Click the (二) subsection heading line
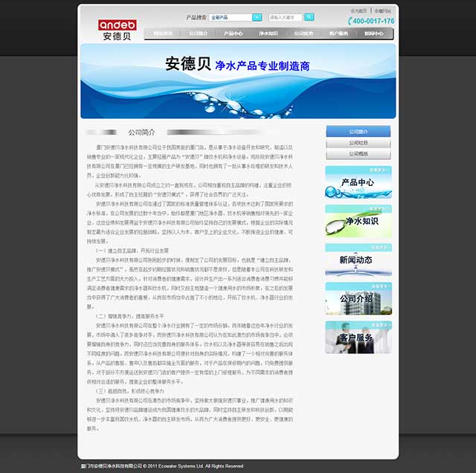This screenshot has width=476, height=473. (130, 316)
